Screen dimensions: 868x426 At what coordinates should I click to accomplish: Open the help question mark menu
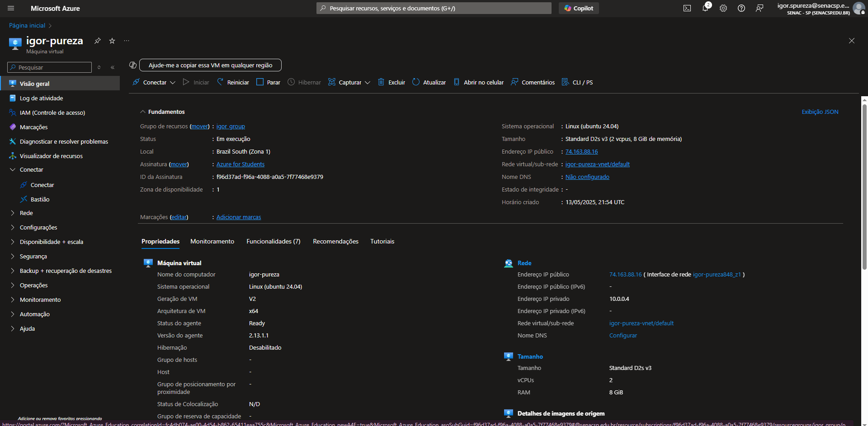[741, 8]
